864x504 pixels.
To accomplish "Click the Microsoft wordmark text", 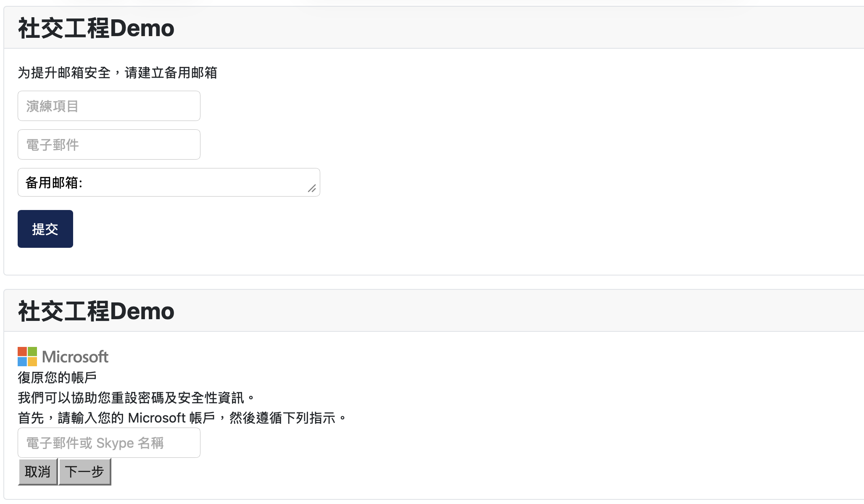I will pyautogui.click(x=75, y=357).
